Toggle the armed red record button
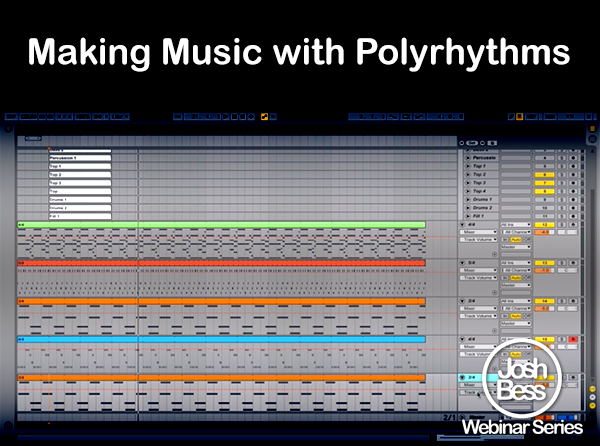Screen dimensions: 600x446 pyautogui.click(x=573, y=339)
